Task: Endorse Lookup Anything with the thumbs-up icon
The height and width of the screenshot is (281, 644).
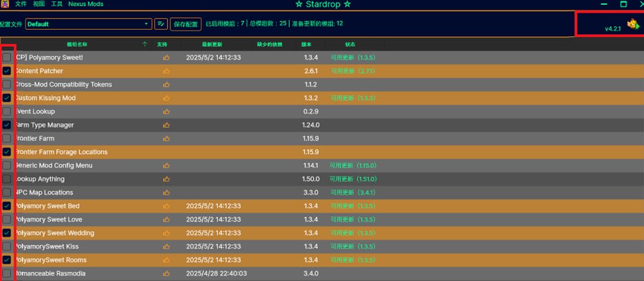Action: pyautogui.click(x=166, y=179)
